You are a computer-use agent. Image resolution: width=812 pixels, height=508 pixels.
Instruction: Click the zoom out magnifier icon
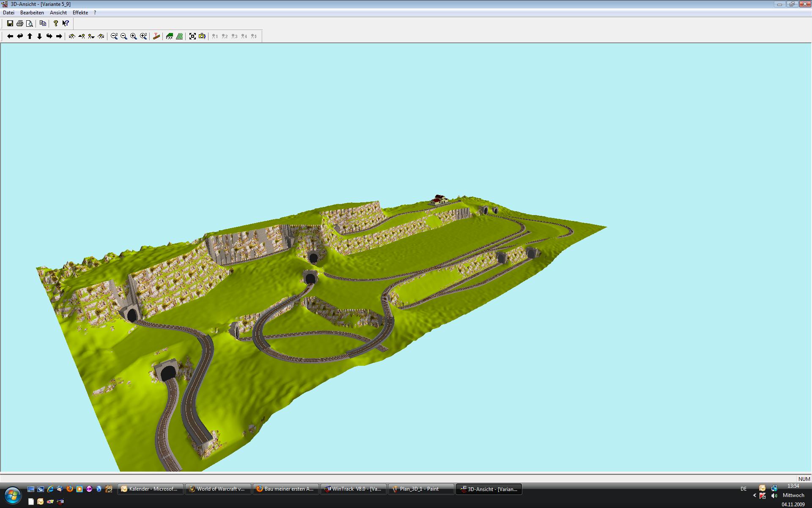click(x=124, y=36)
